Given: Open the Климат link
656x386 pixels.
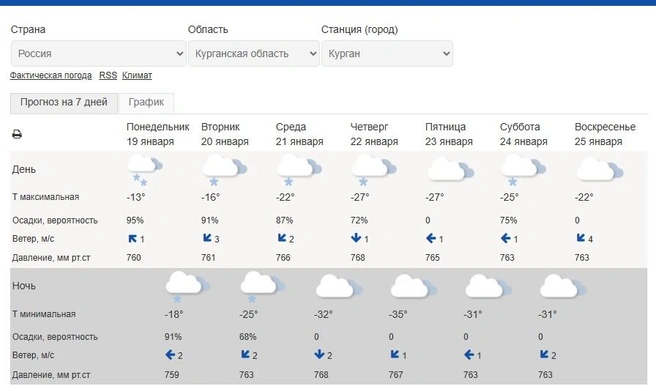Looking at the screenshot, I should point(137,75).
